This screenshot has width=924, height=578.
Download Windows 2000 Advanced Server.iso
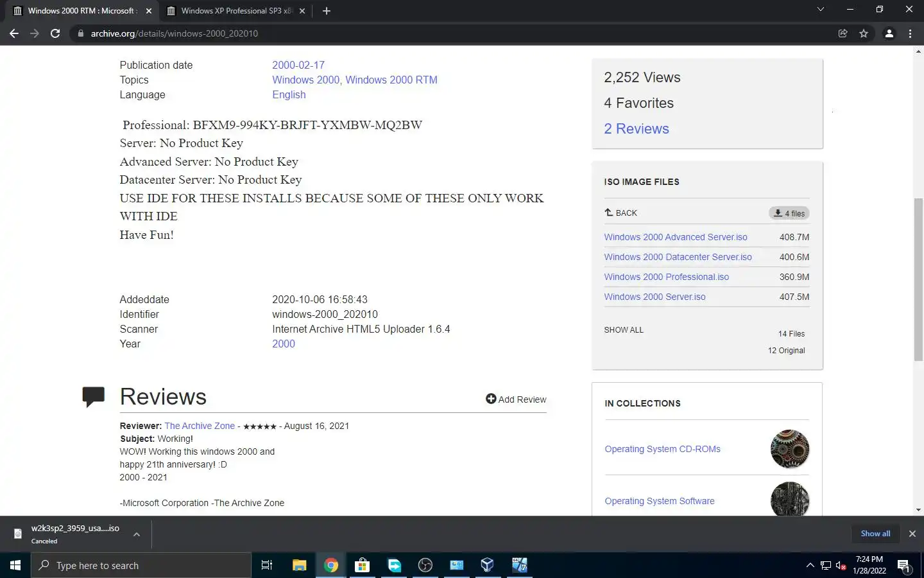pyautogui.click(x=676, y=237)
